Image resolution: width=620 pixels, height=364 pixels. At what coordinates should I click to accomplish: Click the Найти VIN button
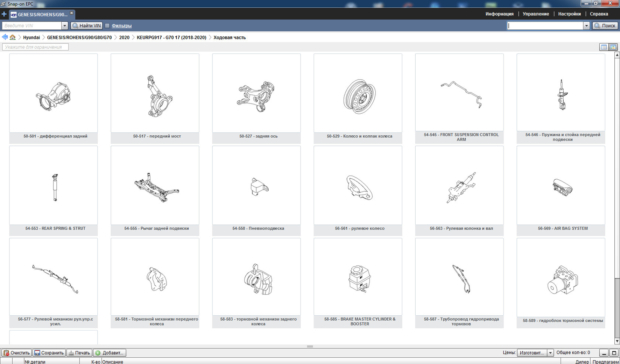pos(86,26)
